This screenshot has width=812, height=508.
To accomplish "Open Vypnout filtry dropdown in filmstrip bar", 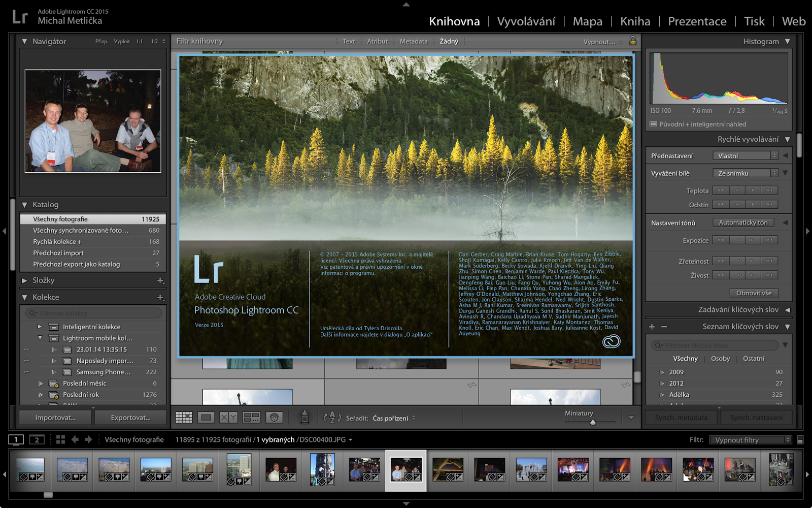I will click(751, 440).
